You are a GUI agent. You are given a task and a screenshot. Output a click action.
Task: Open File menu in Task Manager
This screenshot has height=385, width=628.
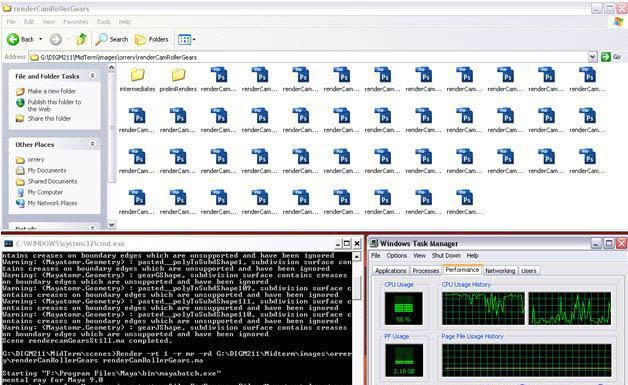tap(376, 256)
